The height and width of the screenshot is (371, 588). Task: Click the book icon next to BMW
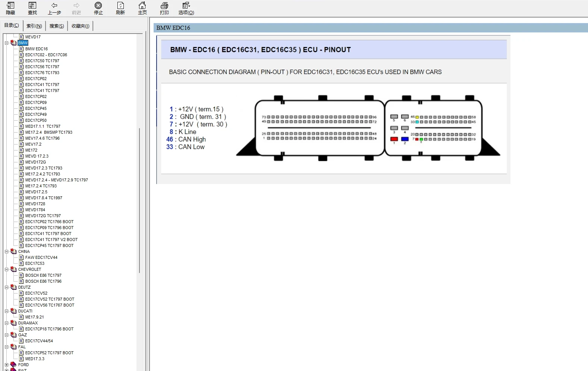click(13, 43)
